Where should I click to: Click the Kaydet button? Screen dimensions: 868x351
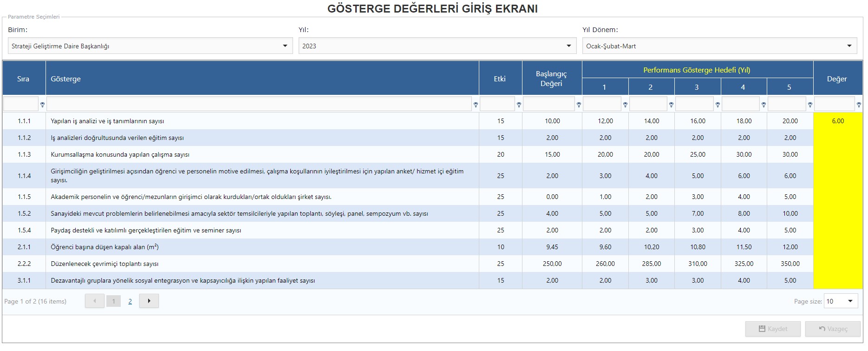click(773, 329)
